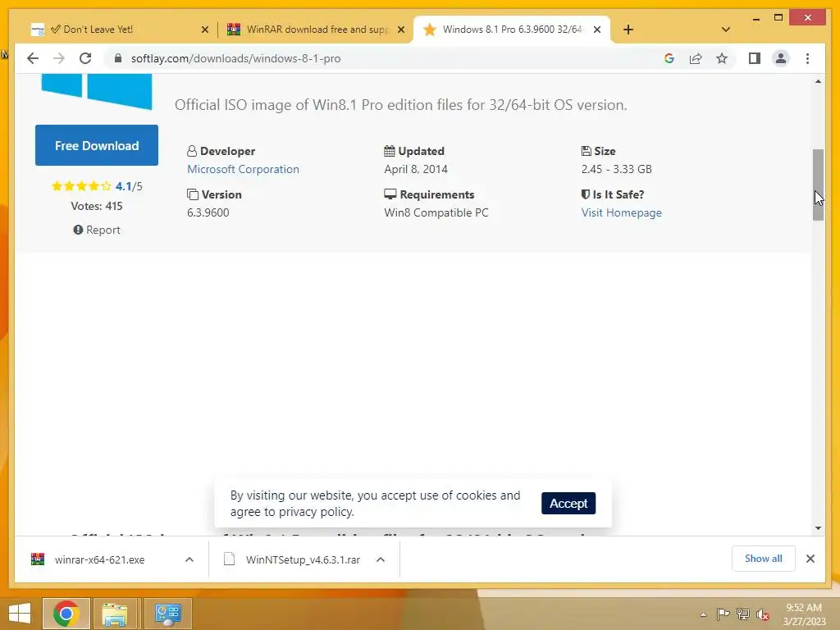Click the Free Download button
840x630 pixels.
97,145
